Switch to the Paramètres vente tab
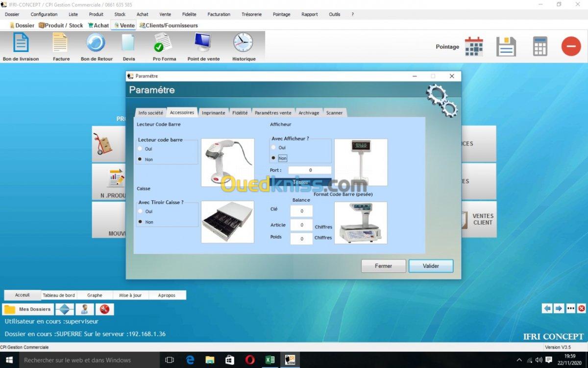588x368 pixels. [x=272, y=113]
